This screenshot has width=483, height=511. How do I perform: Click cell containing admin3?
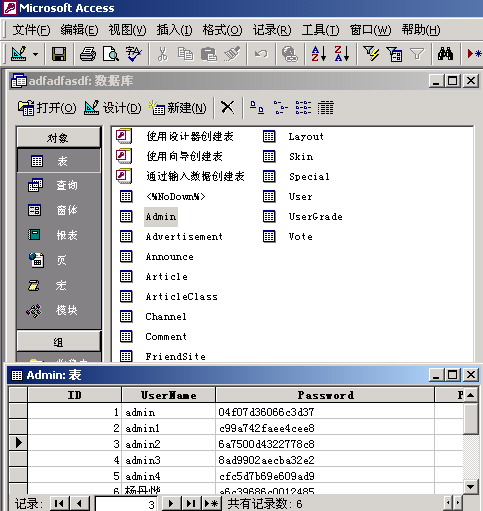point(168,460)
